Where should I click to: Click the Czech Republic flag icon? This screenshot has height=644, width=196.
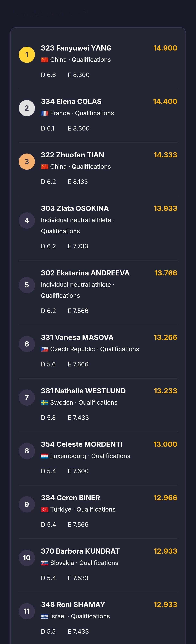point(45,349)
